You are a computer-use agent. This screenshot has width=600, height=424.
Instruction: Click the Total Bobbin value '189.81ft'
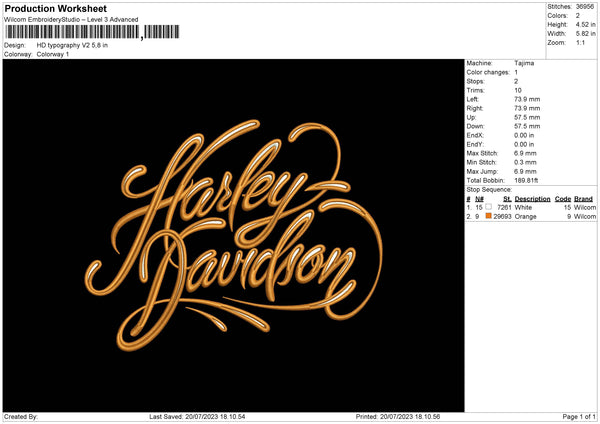point(526,180)
